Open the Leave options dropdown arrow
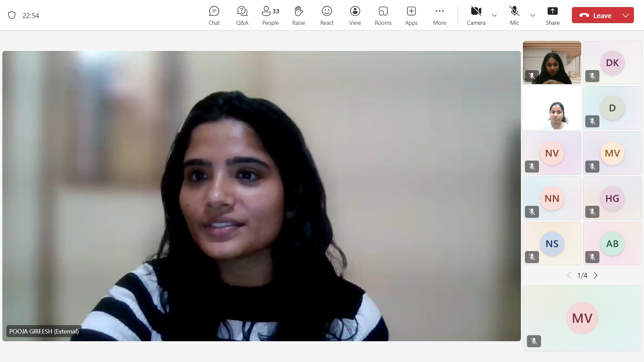 coord(626,15)
